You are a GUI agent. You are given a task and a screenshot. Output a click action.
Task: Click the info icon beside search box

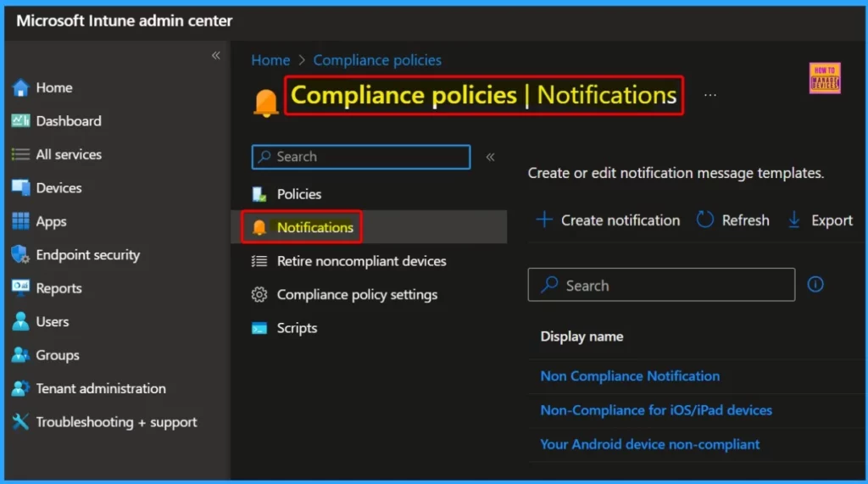click(x=815, y=285)
